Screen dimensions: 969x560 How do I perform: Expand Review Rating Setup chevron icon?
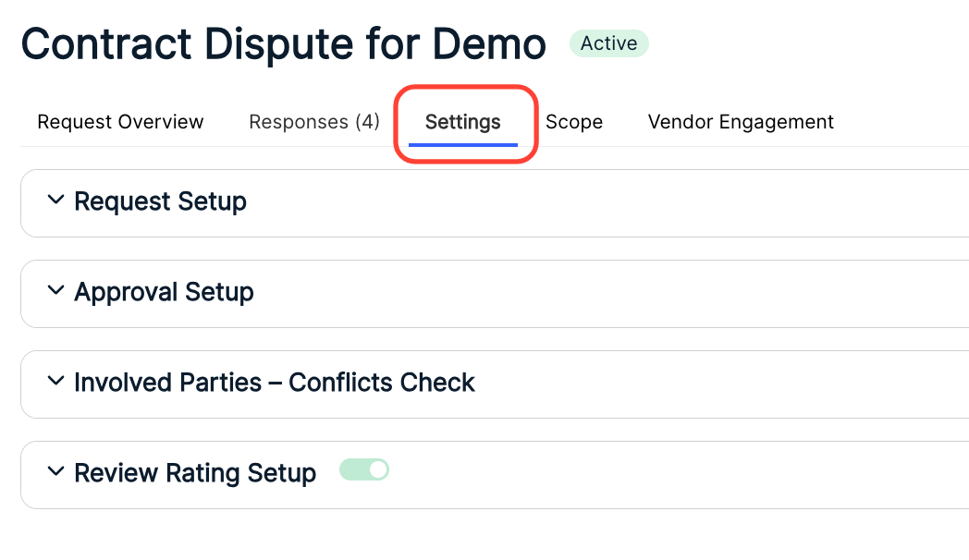coord(55,471)
